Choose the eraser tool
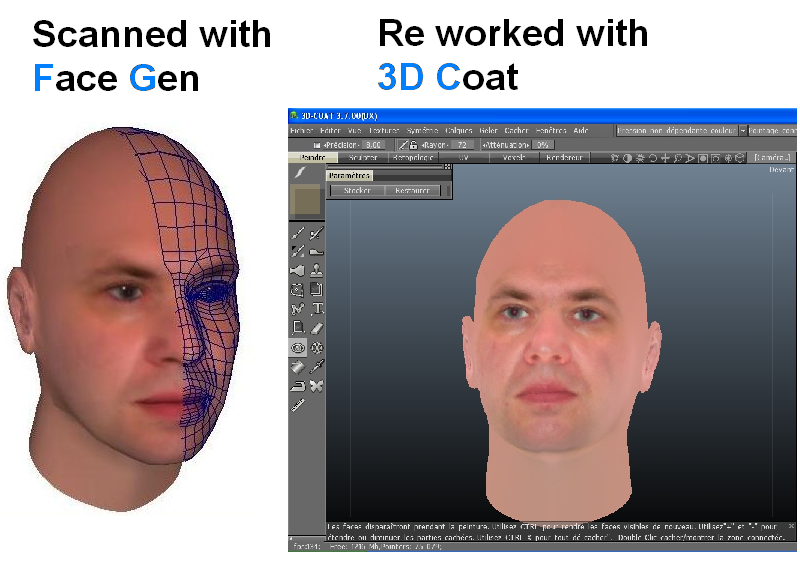 pyautogui.click(x=317, y=328)
